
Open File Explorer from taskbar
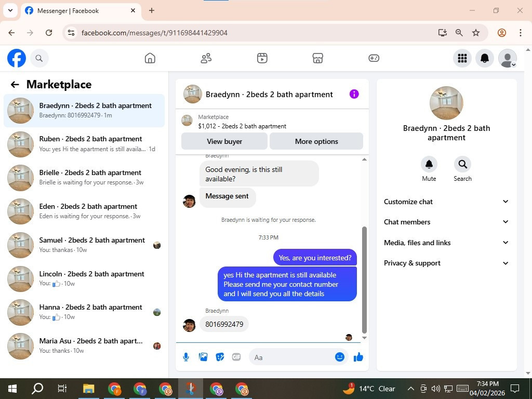(88, 389)
